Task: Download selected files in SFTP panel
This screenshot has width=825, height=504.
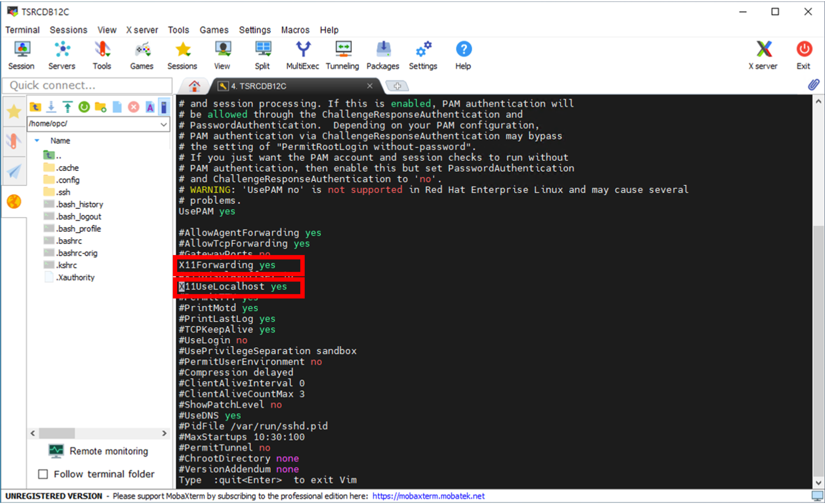Action: [x=51, y=107]
